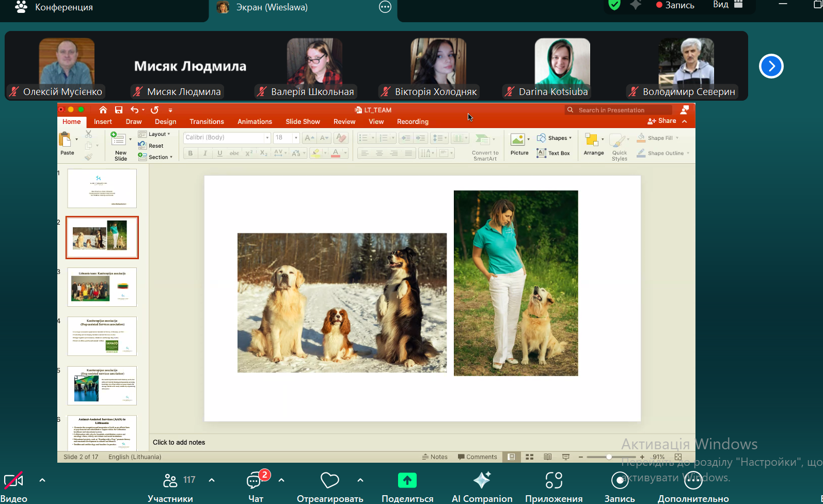The image size is (823, 504).
Task: Toggle the Notes pane in status bar
Action: tap(435, 457)
